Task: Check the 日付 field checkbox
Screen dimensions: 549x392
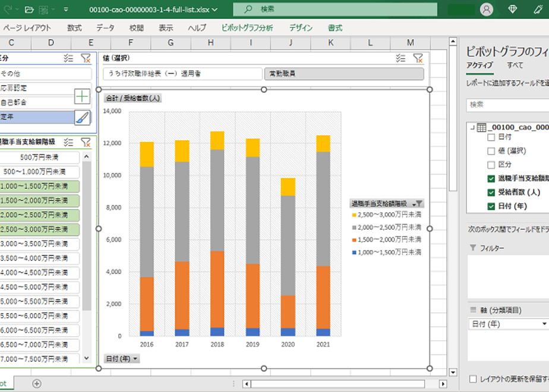Action: (491, 137)
